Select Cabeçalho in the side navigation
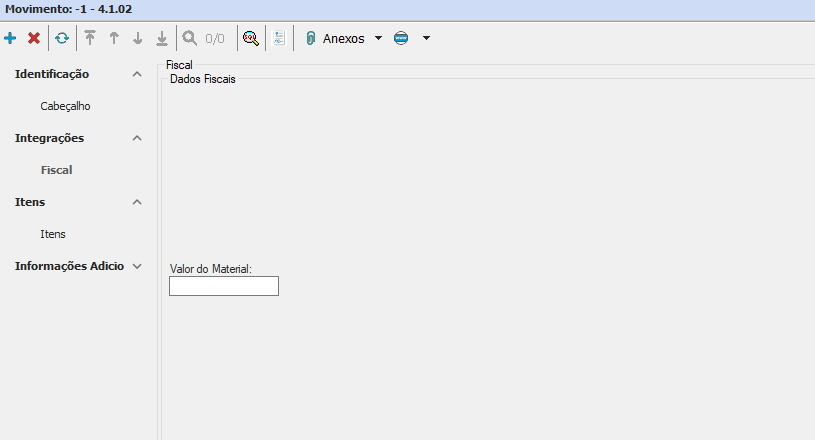This screenshot has height=440, width=815. click(x=66, y=106)
